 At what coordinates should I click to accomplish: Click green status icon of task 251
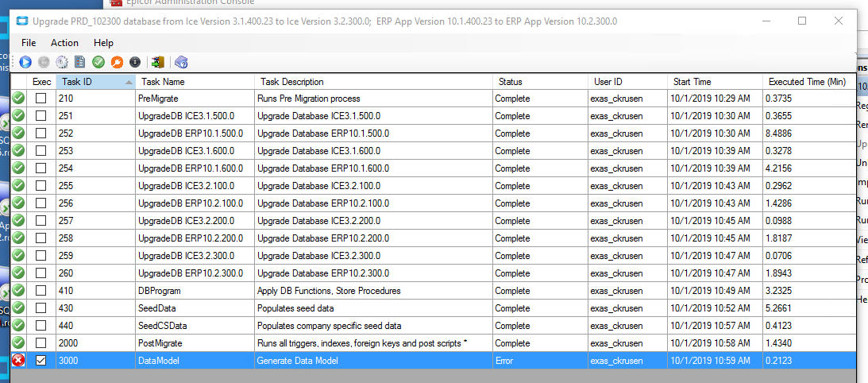[19, 116]
